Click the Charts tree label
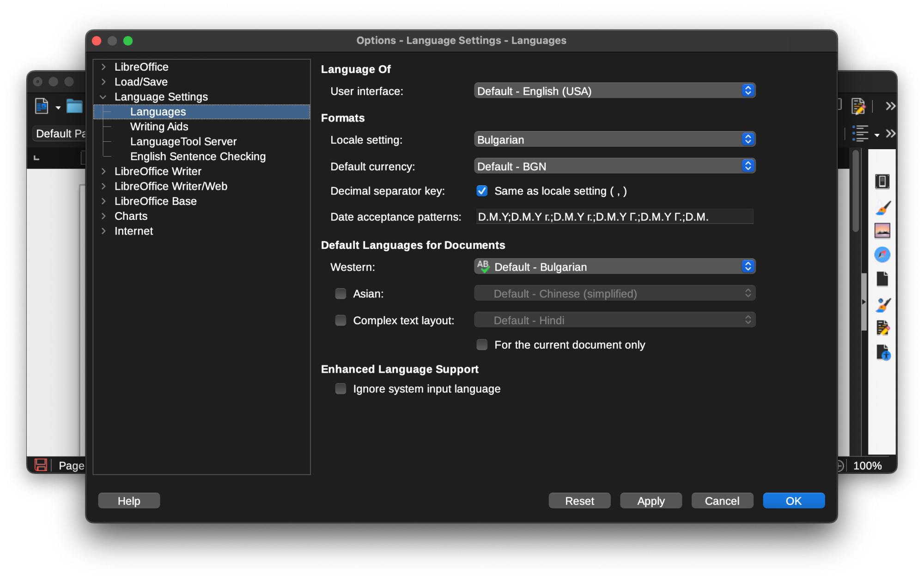Image resolution: width=924 pixels, height=581 pixels. [131, 216]
